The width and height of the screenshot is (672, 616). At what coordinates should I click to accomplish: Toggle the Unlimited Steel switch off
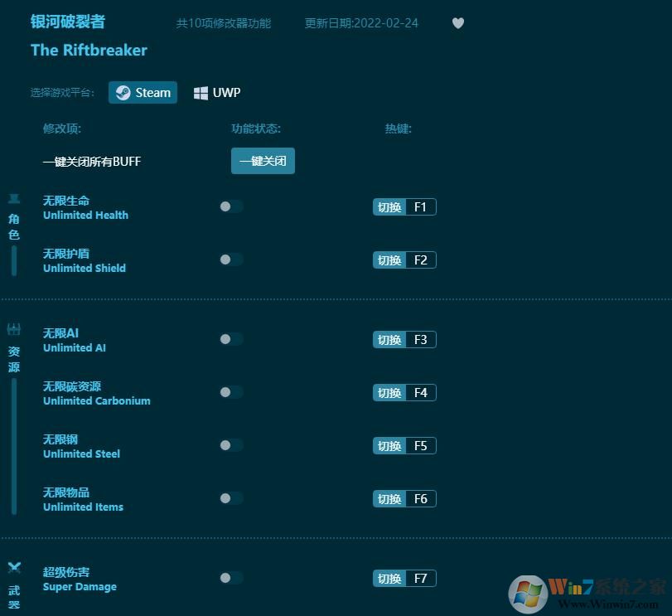tap(231, 445)
